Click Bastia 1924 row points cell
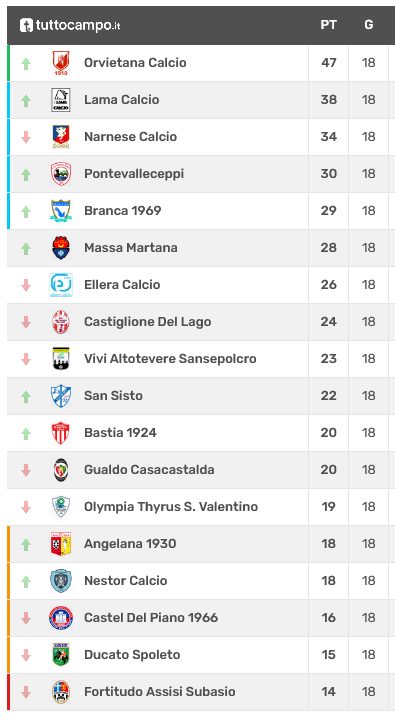 click(328, 433)
